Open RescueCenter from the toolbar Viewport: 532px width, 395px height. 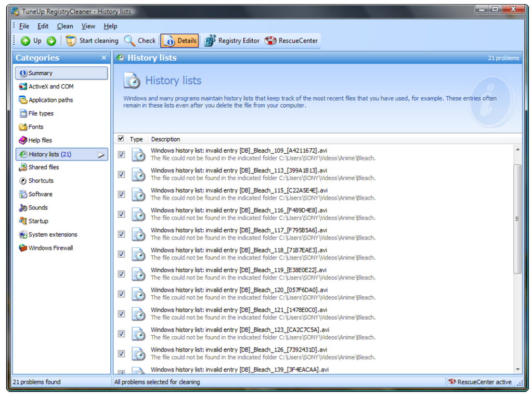[291, 41]
